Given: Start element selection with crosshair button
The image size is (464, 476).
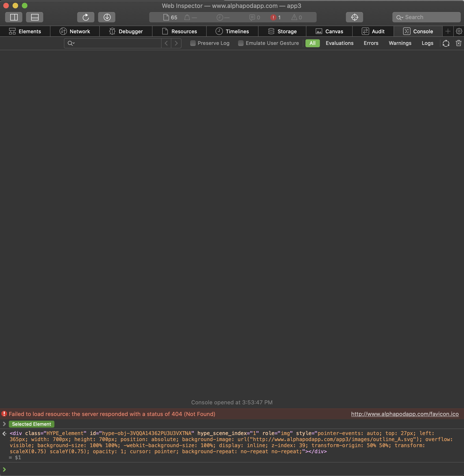Looking at the screenshot, I should tap(355, 17).
